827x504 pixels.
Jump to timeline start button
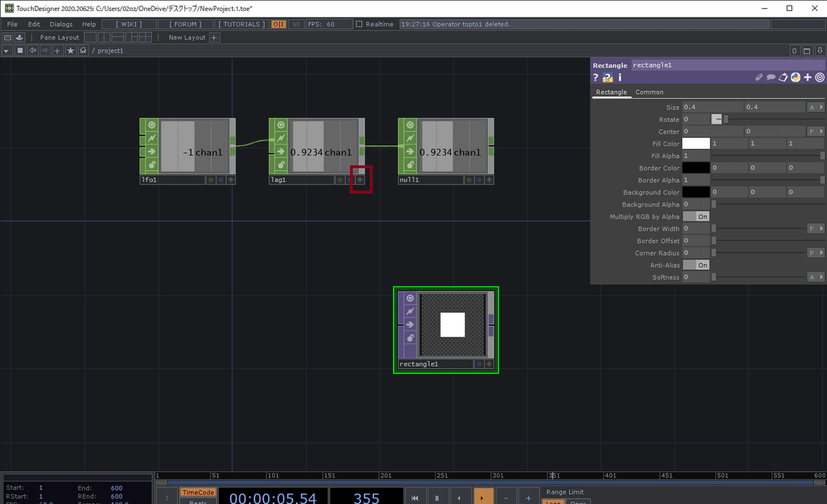[414, 496]
